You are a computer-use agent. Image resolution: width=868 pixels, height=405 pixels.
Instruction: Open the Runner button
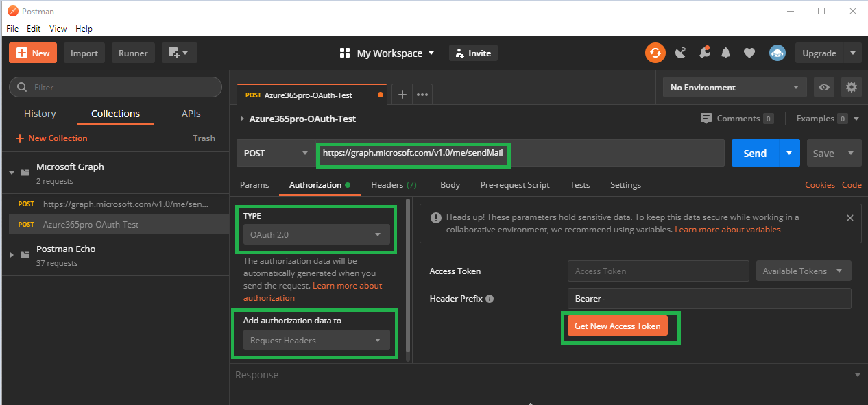pos(133,53)
